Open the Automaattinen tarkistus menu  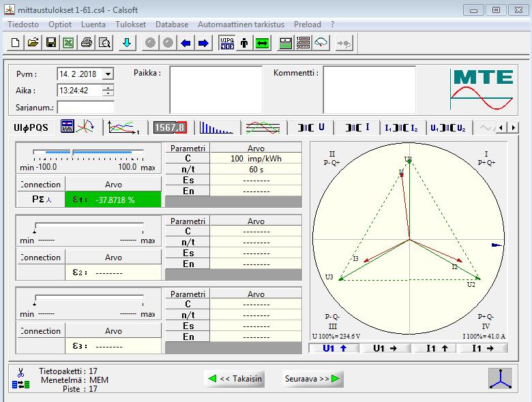[x=241, y=25]
